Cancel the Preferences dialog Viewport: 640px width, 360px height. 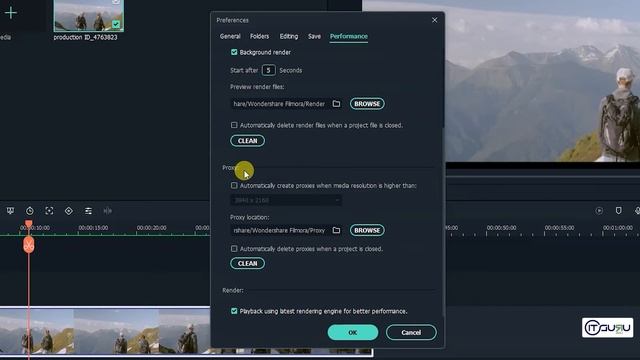click(x=411, y=332)
